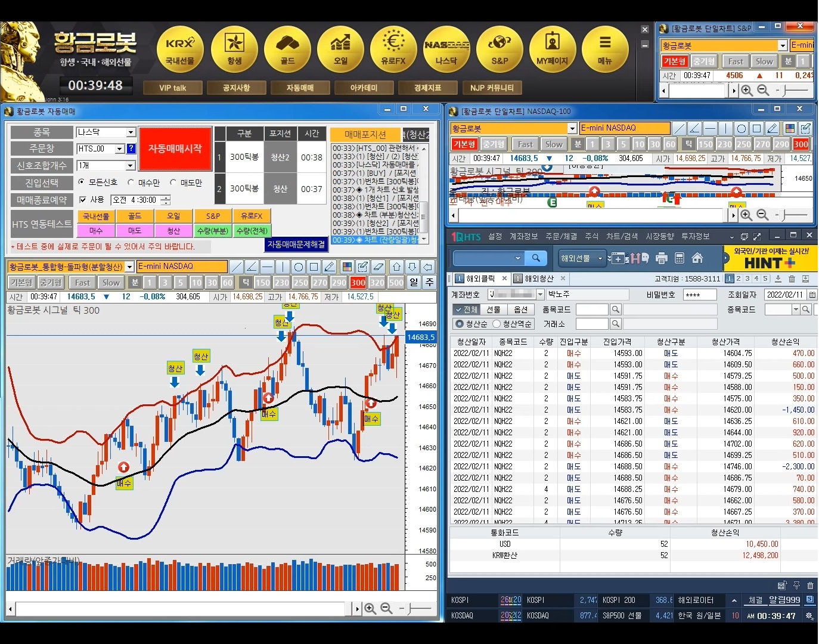
Task: Expand 종목 dropdown showing 나스닥
Action: (x=131, y=132)
